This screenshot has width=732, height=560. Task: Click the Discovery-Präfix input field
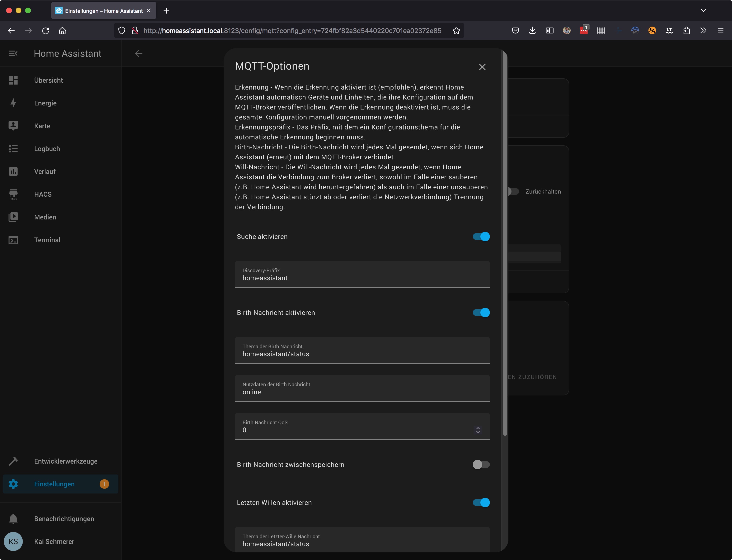(x=362, y=278)
